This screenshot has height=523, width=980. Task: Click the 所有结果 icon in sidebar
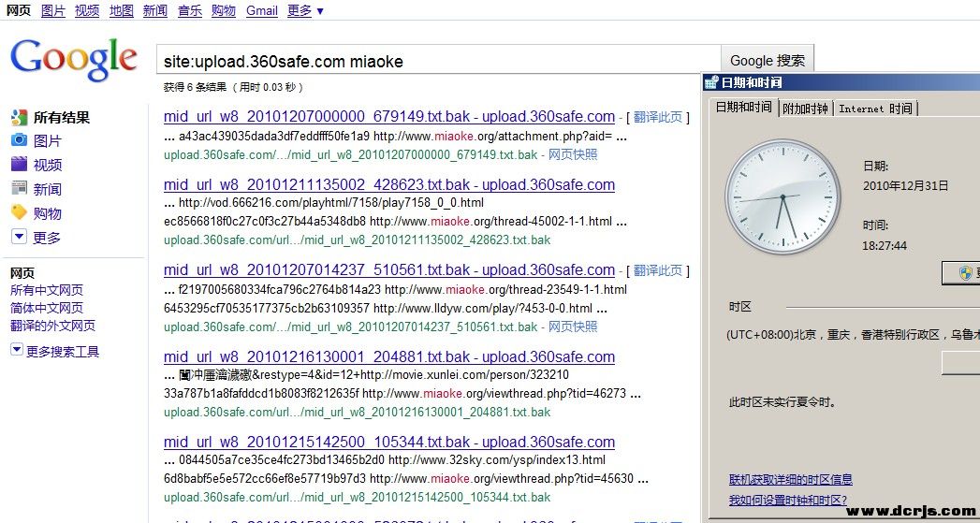[19, 118]
